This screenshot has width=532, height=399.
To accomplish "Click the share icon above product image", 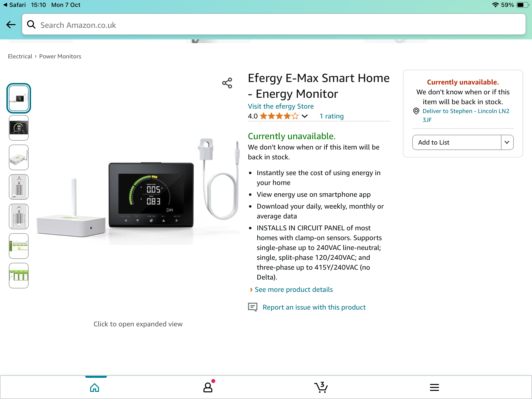I will (x=227, y=83).
